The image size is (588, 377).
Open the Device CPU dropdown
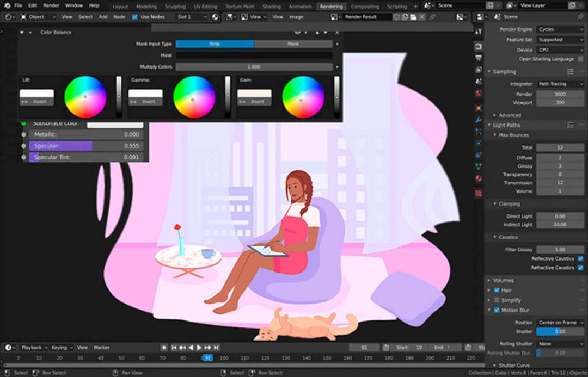(x=560, y=50)
